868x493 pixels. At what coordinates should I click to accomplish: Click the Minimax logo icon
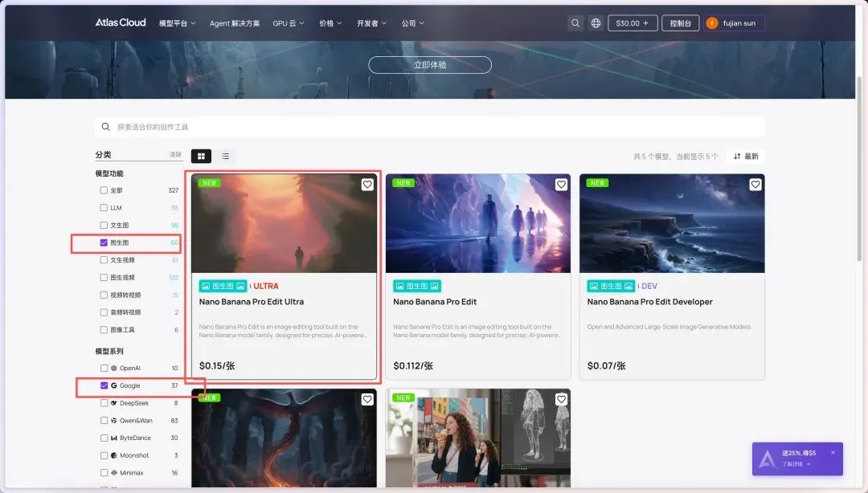pos(114,473)
